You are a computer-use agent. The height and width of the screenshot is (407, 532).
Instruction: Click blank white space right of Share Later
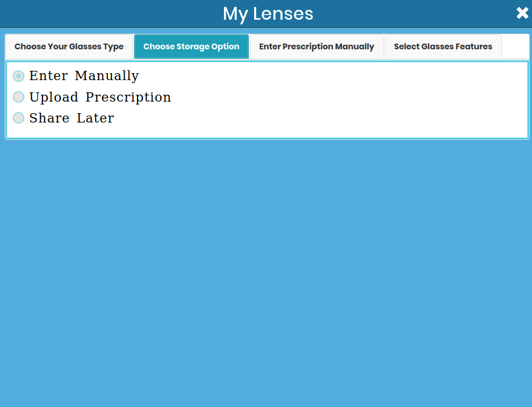coord(319,118)
